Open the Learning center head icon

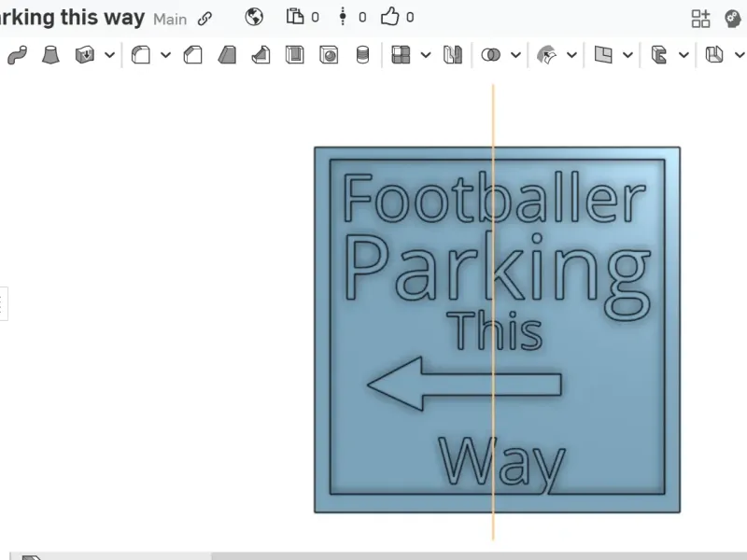[733, 19]
